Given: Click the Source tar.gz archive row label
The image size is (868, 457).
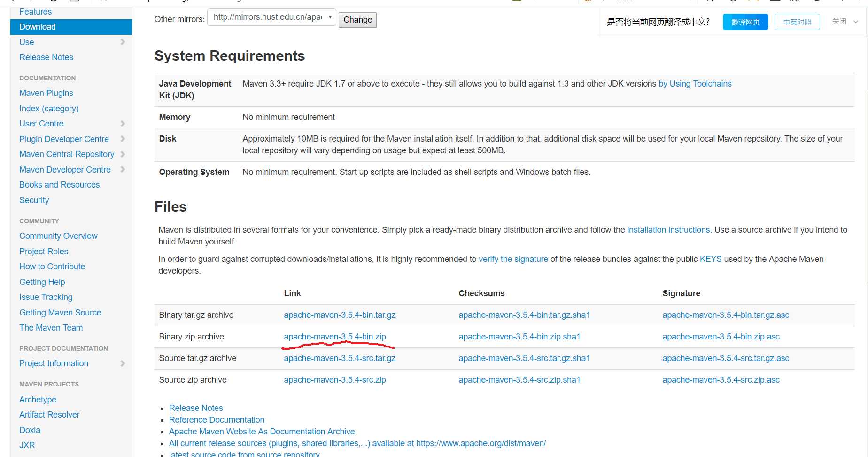Looking at the screenshot, I should [x=197, y=358].
